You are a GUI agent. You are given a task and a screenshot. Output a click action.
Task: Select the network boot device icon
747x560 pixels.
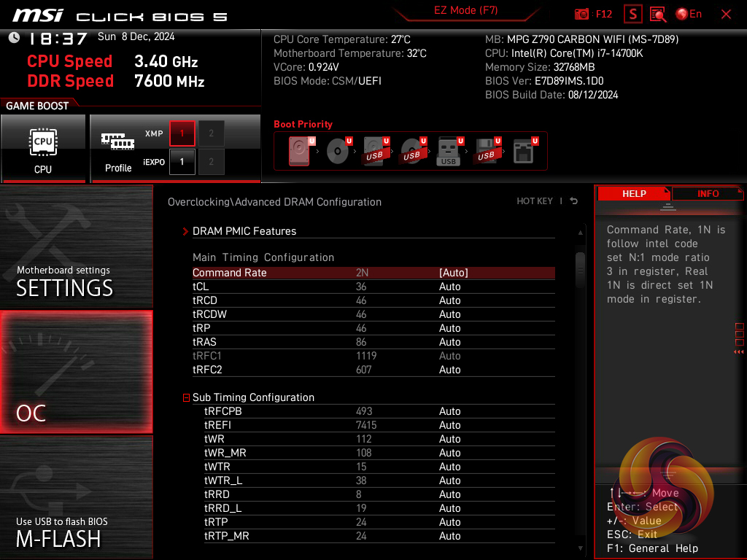[x=524, y=151]
